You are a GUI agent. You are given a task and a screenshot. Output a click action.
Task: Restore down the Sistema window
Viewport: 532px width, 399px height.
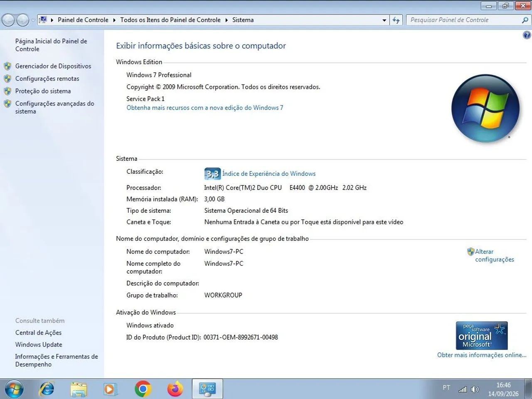[505, 6]
